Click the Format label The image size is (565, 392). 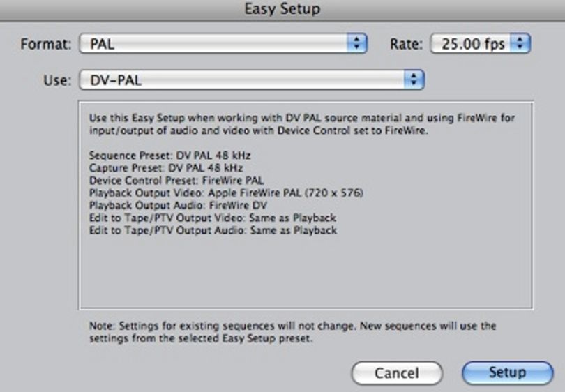coord(46,44)
